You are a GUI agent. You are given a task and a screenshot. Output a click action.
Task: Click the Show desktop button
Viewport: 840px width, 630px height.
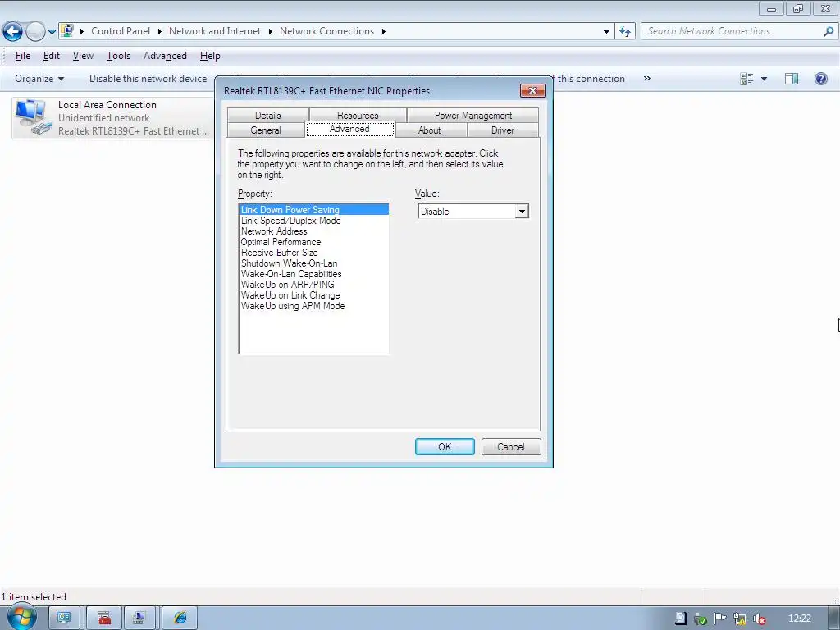[x=834, y=619]
